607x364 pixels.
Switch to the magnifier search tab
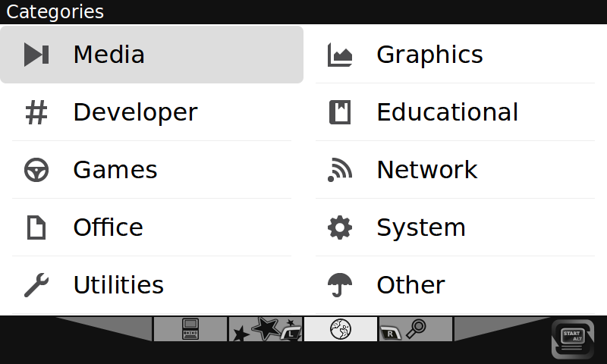415,329
